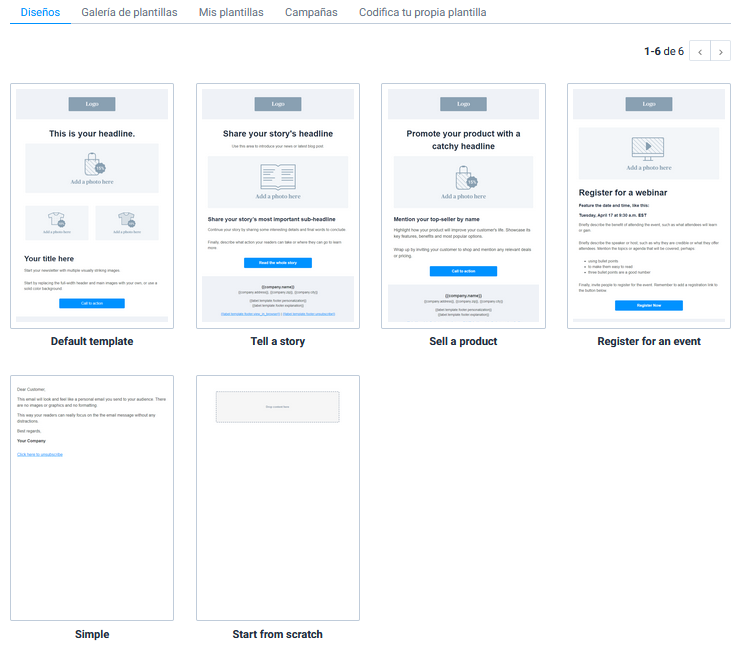
Task: Click the Tell a story label
Action: coord(278,342)
